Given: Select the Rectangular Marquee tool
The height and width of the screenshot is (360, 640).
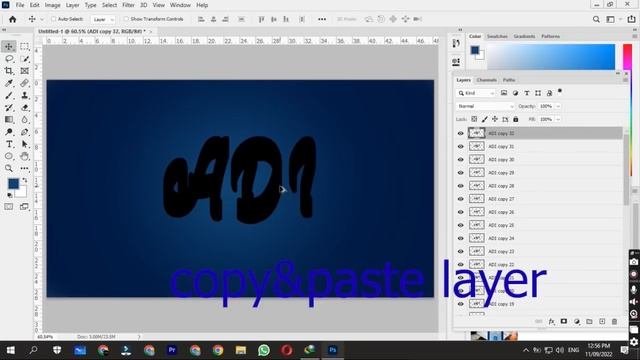Looking at the screenshot, I should pos(24,47).
